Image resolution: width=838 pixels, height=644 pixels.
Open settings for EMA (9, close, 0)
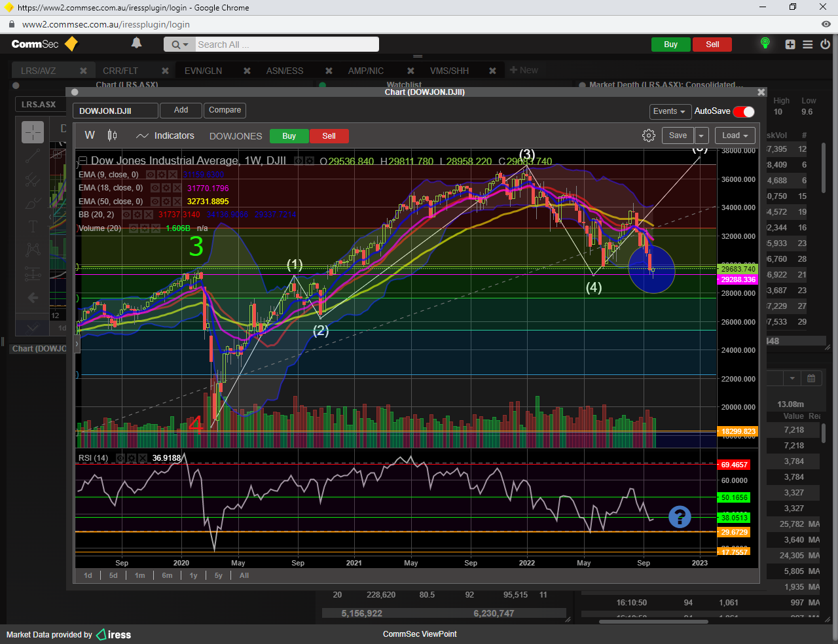(x=162, y=175)
